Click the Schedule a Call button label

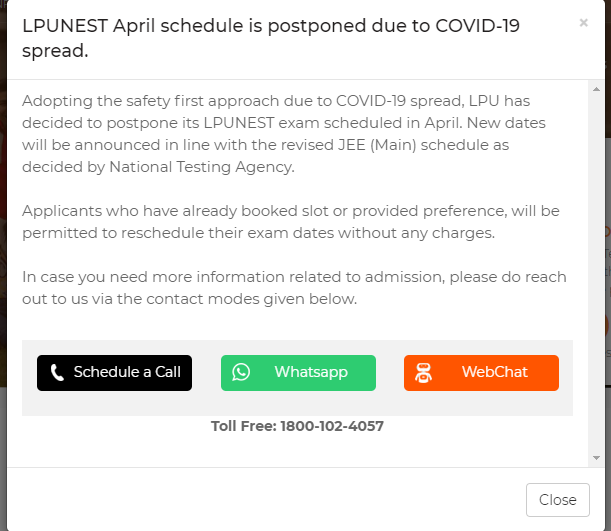(127, 372)
